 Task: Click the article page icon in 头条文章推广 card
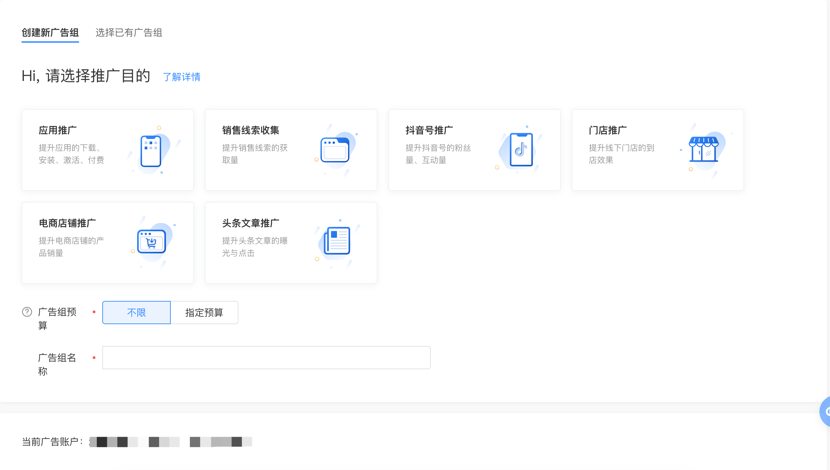[x=337, y=241]
